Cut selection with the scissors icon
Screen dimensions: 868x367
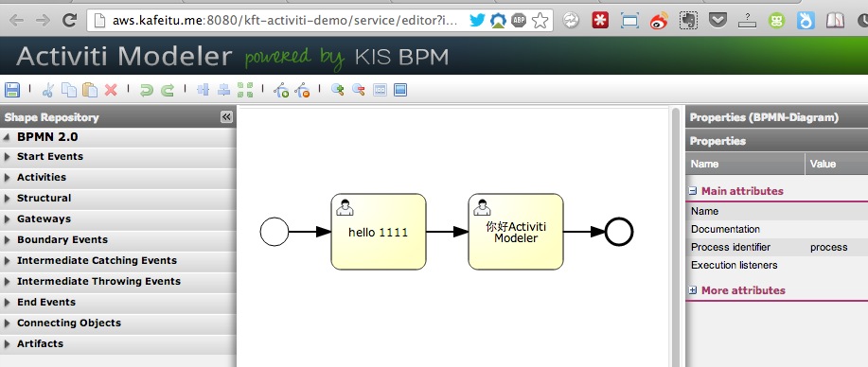tap(48, 90)
